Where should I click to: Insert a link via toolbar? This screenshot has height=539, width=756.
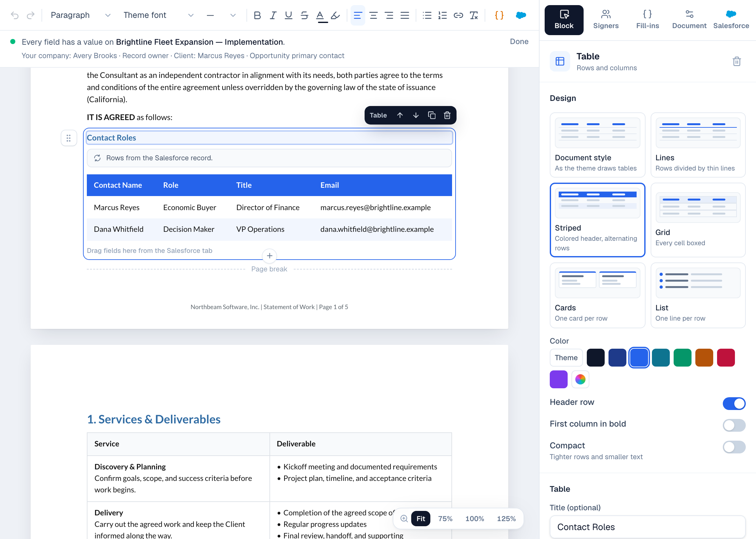click(458, 15)
